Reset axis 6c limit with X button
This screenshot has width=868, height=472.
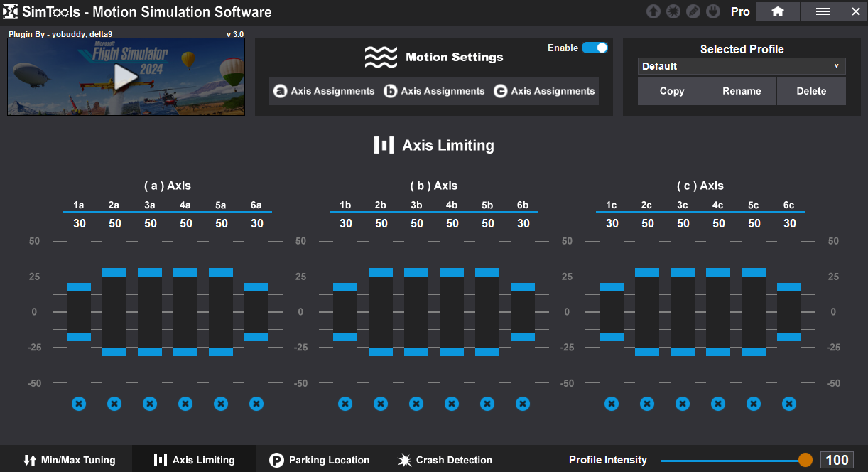(x=789, y=404)
